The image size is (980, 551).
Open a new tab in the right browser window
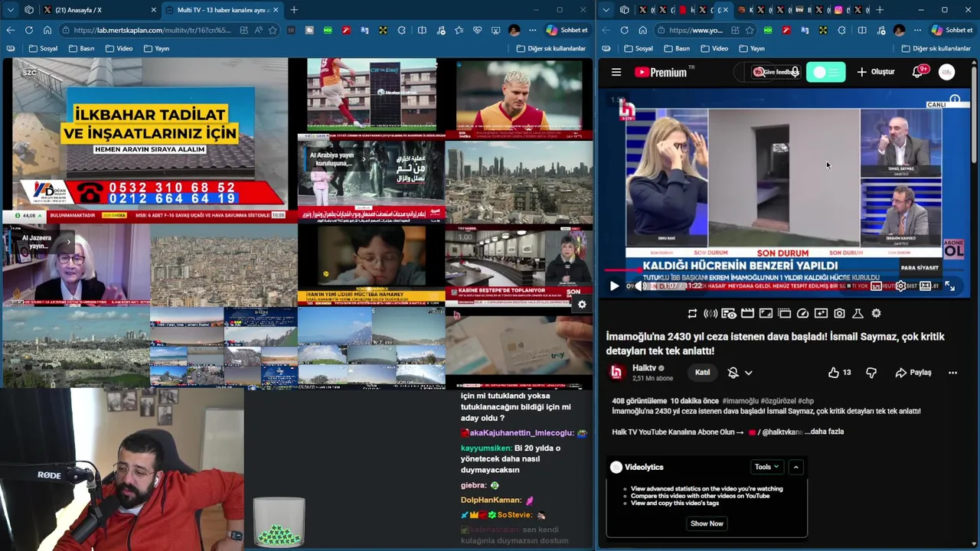tap(879, 10)
